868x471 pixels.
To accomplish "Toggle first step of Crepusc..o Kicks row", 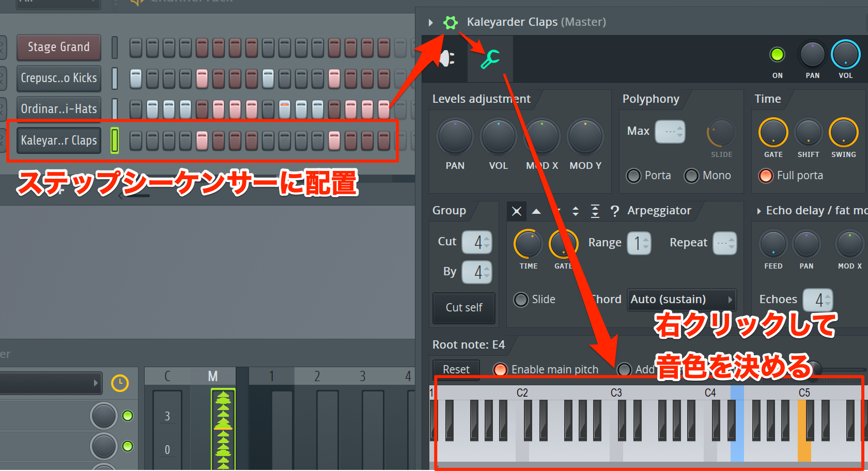I will 136,78.
